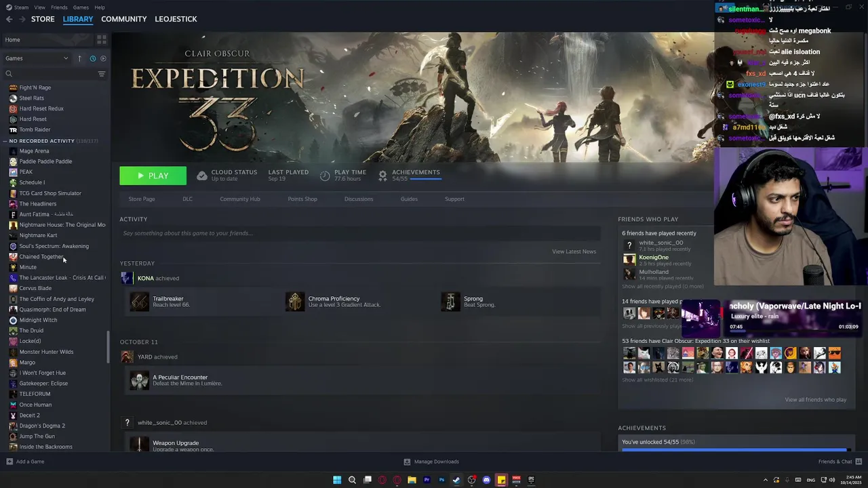Open the Community Hub link

coord(240,199)
